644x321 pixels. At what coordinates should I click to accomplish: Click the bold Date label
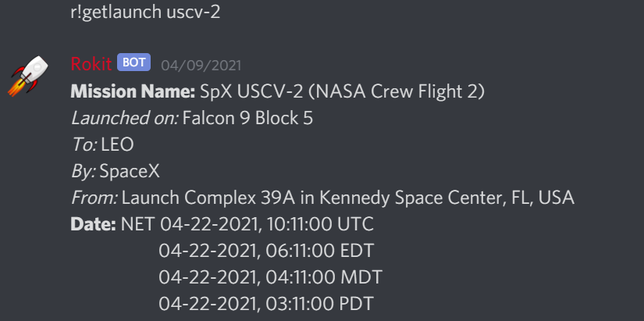(x=93, y=225)
